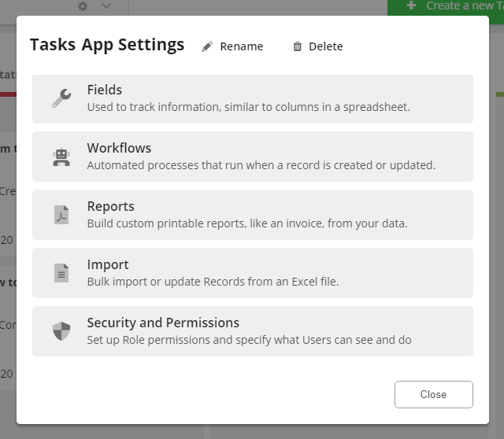Click the Delete text label
The width and height of the screenshot is (504, 439).
pos(325,46)
